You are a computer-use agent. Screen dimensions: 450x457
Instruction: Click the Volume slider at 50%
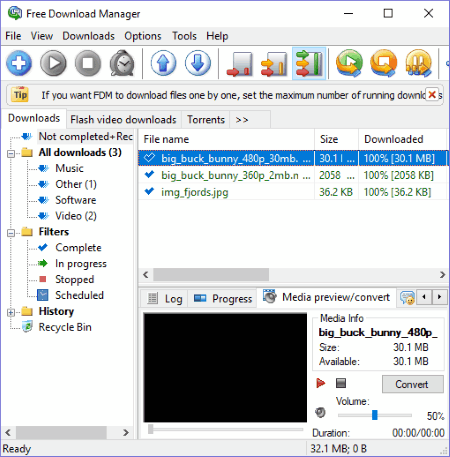coord(375,415)
